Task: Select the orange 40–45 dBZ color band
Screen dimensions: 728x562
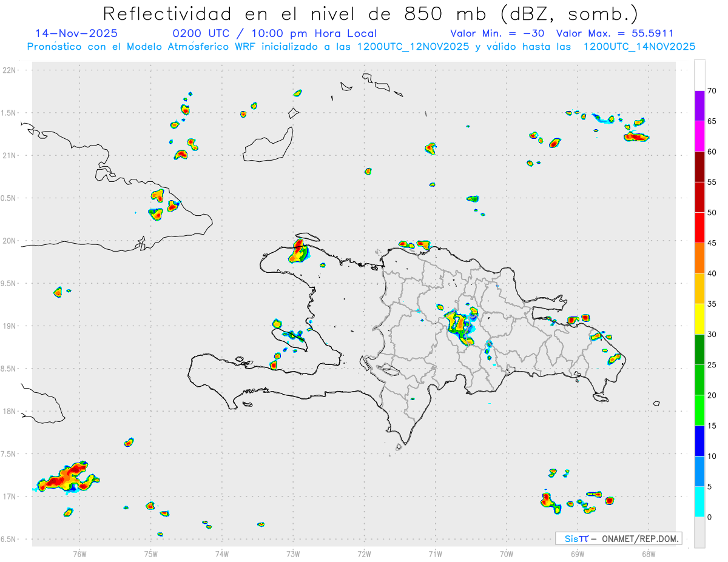Action: 699,258
